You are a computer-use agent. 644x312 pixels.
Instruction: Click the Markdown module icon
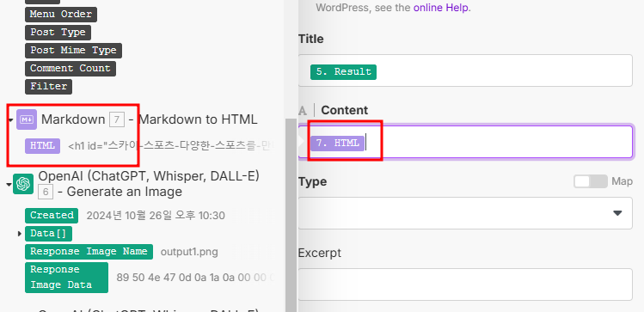pyautogui.click(x=27, y=119)
